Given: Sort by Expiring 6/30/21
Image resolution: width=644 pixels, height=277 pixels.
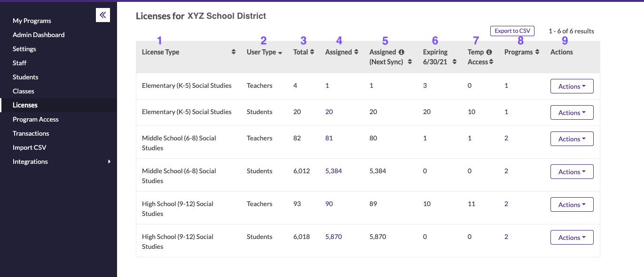Looking at the screenshot, I should [x=455, y=62].
